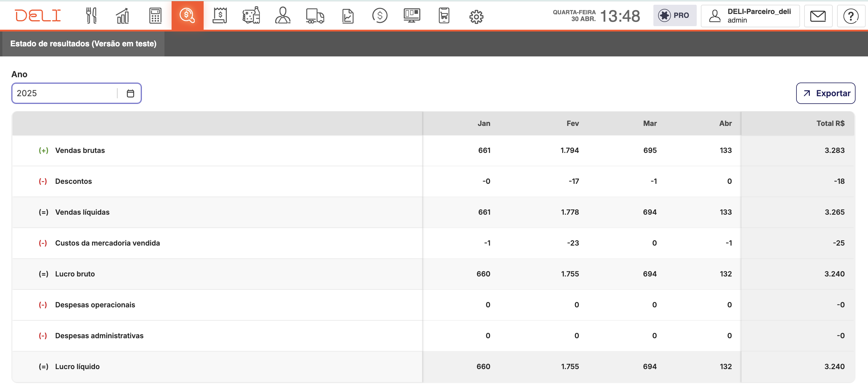Open the circled dollar sign icon

[380, 15]
